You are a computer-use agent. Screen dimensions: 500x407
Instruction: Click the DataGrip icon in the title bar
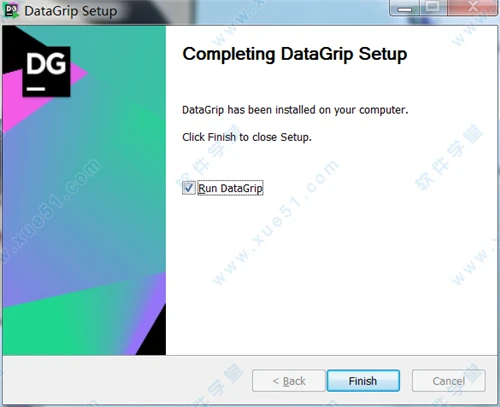(12, 10)
